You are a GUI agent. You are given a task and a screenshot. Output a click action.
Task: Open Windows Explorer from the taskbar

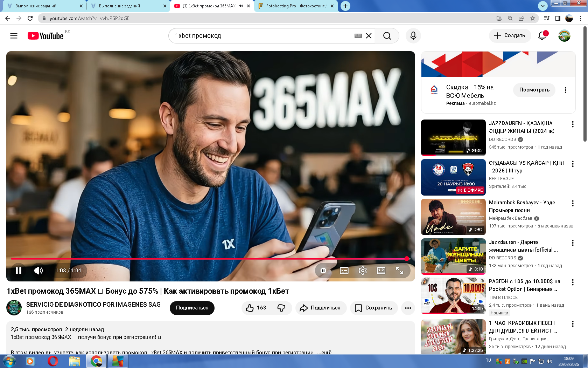[75, 361]
